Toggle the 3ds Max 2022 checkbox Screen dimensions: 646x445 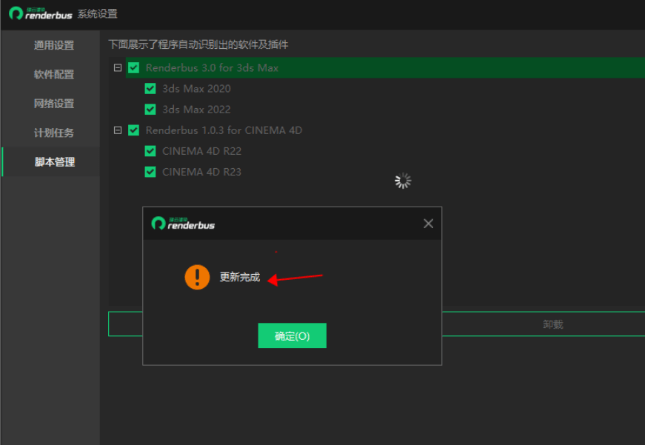pos(150,109)
